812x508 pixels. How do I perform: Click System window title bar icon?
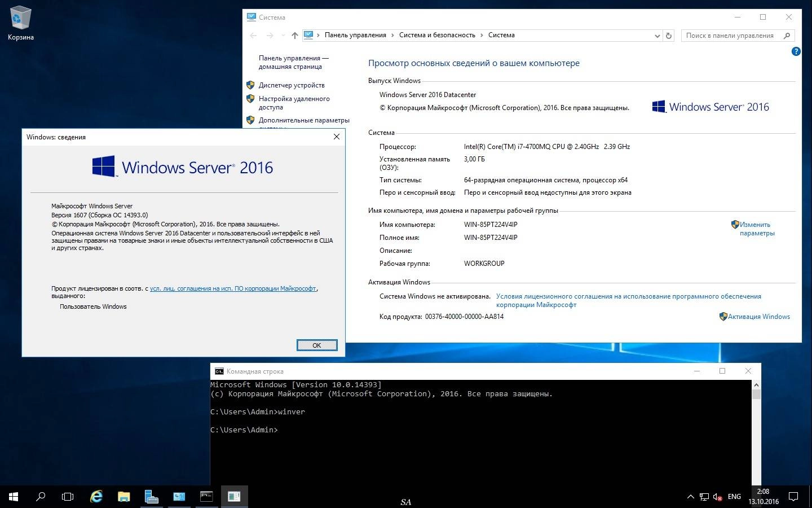point(251,17)
